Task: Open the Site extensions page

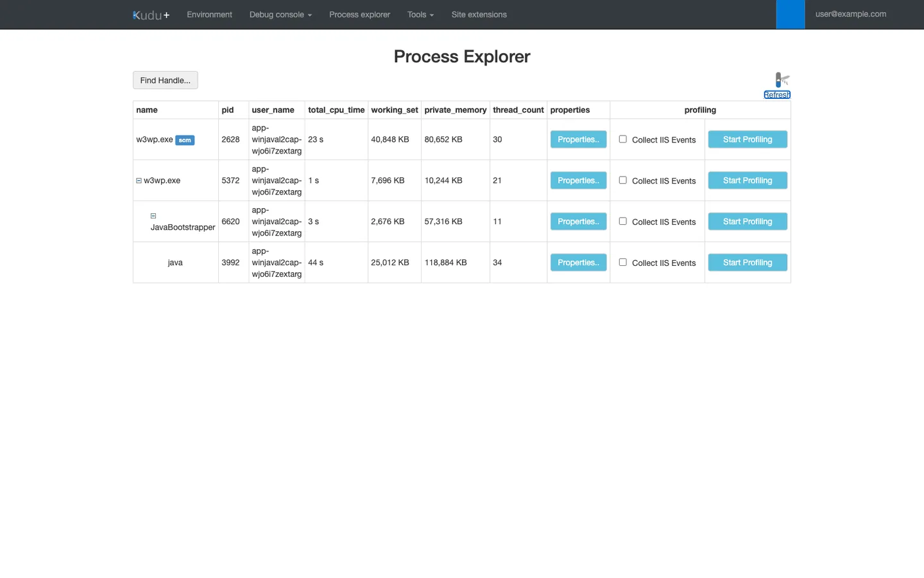Action: 479,15
